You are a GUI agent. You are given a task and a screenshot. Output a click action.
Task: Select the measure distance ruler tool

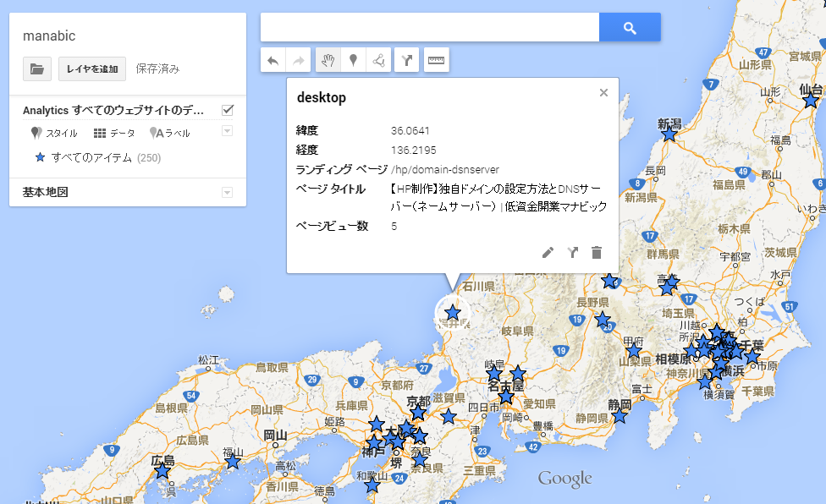[x=436, y=61]
